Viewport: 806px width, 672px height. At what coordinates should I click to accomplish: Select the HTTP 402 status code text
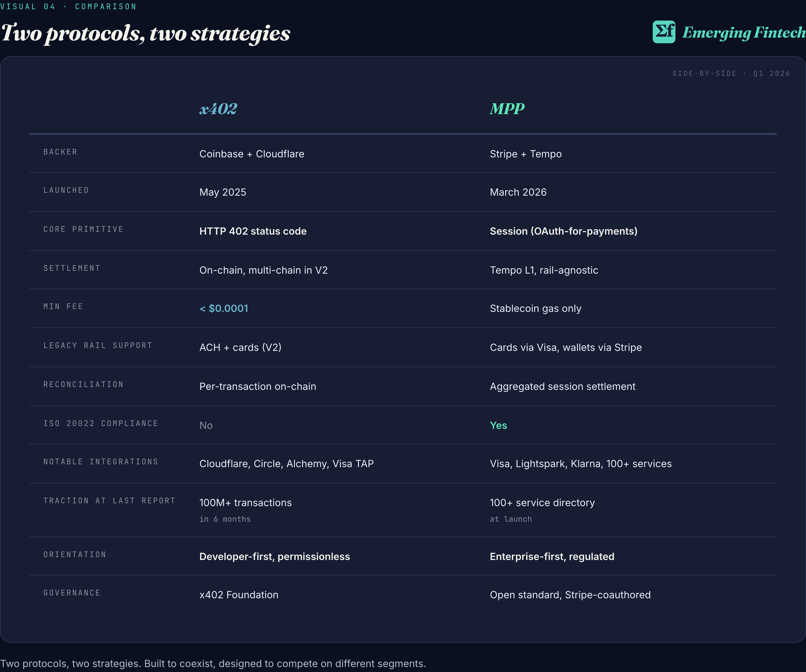[x=253, y=231]
